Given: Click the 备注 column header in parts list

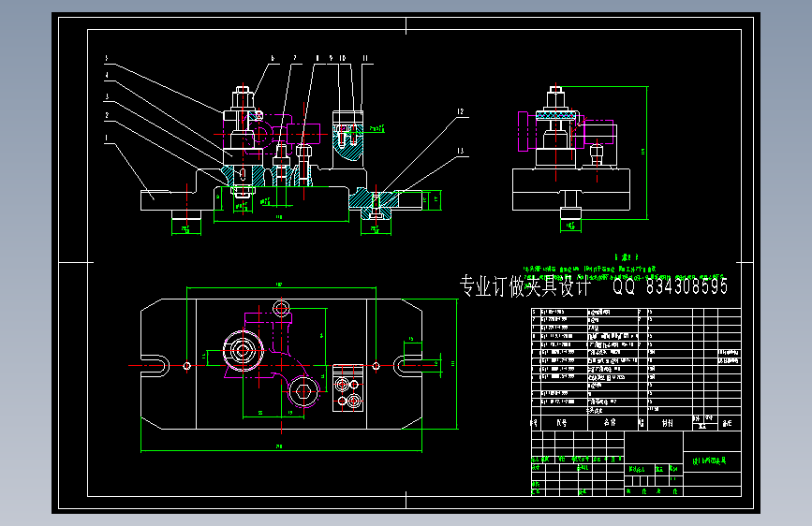Looking at the screenshot, I should (727, 423).
